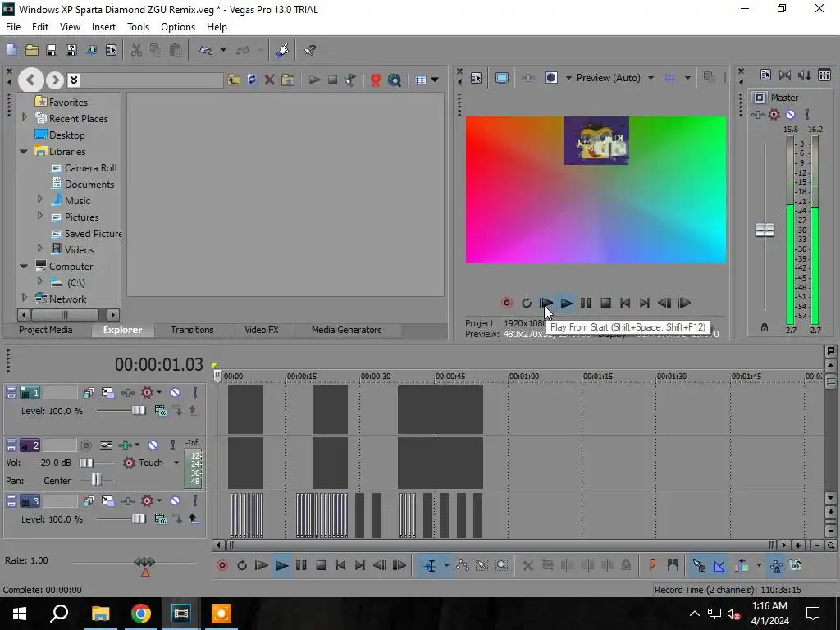Viewport: 840px width, 630px height.
Task: Open the Tools menu
Action: tap(138, 27)
